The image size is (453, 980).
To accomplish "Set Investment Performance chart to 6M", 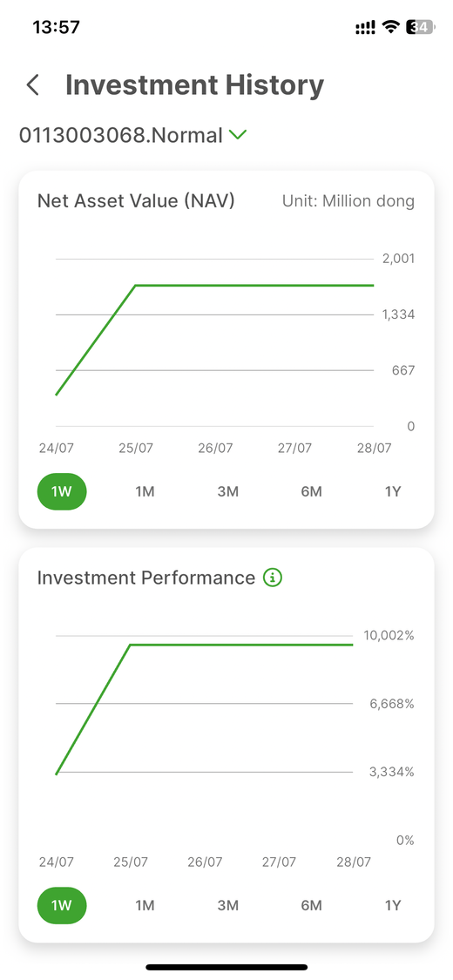I will (x=311, y=906).
